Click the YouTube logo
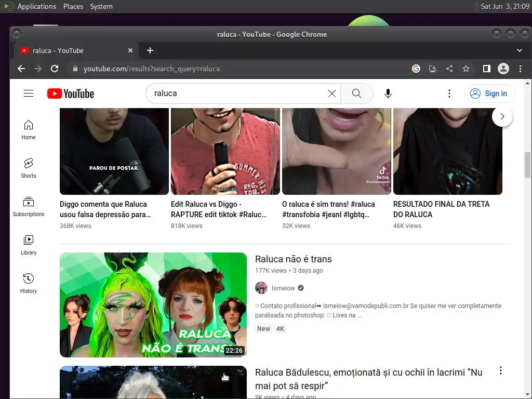Screen dimensions: 532x399 pos(71,94)
